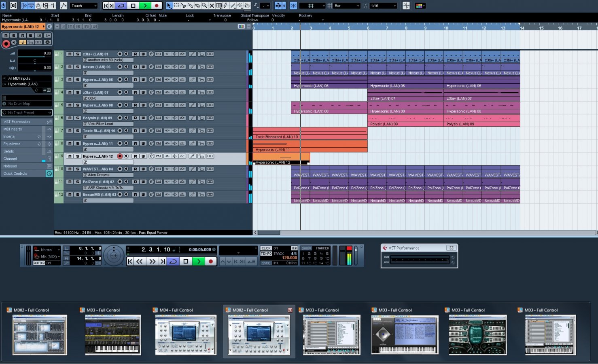Open the color palette icon in toolbar
The width and height of the screenshot is (598, 364).
tap(420, 6)
